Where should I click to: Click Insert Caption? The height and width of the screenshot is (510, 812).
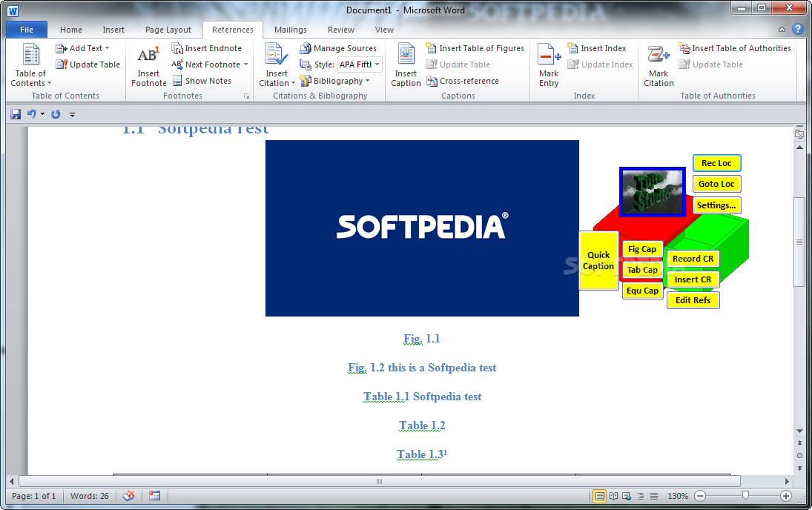coord(406,64)
